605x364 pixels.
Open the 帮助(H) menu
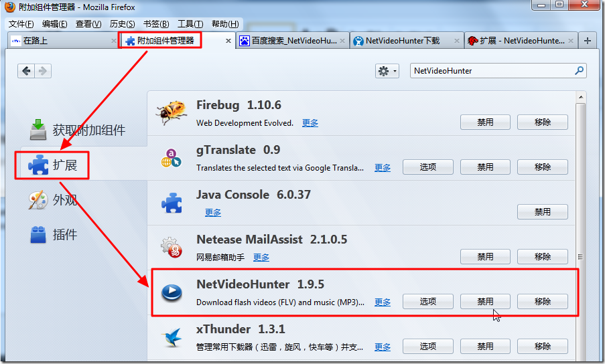tap(225, 24)
